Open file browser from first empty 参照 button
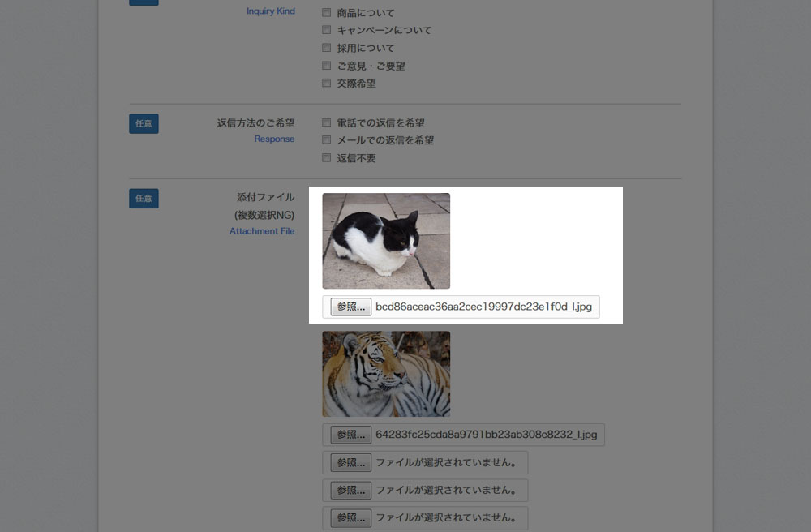Image resolution: width=811 pixels, height=532 pixels. [350, 463]
